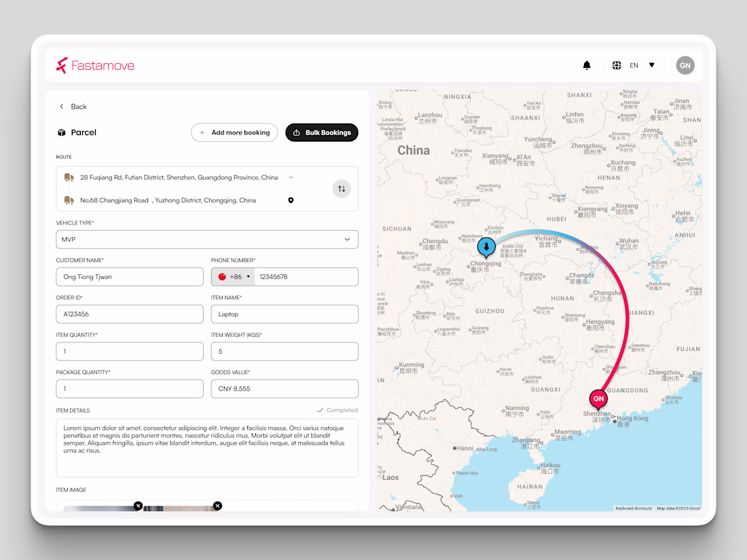This screenshot has height=560, width=747.
Task: Swap pickup and drop-off route addresses
Action: 342,189
